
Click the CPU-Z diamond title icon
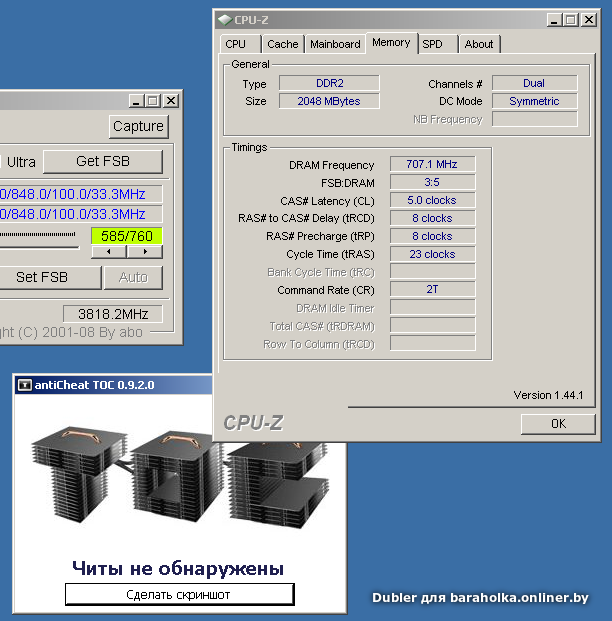coord(225,20)
